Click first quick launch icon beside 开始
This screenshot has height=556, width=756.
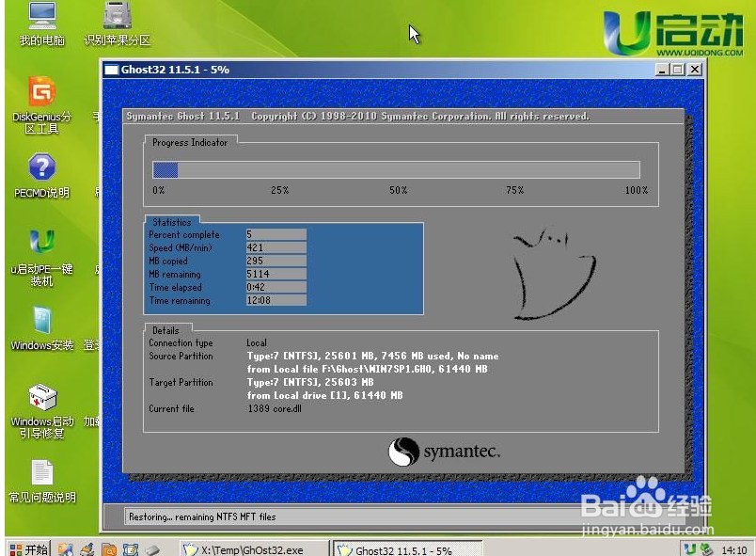point(66,549)
